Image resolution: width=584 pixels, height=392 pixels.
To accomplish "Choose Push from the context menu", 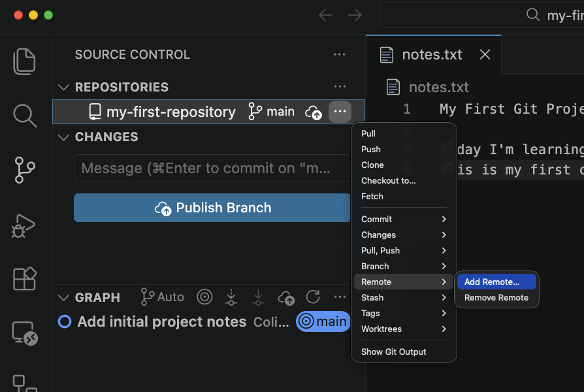I will [404, 149].
